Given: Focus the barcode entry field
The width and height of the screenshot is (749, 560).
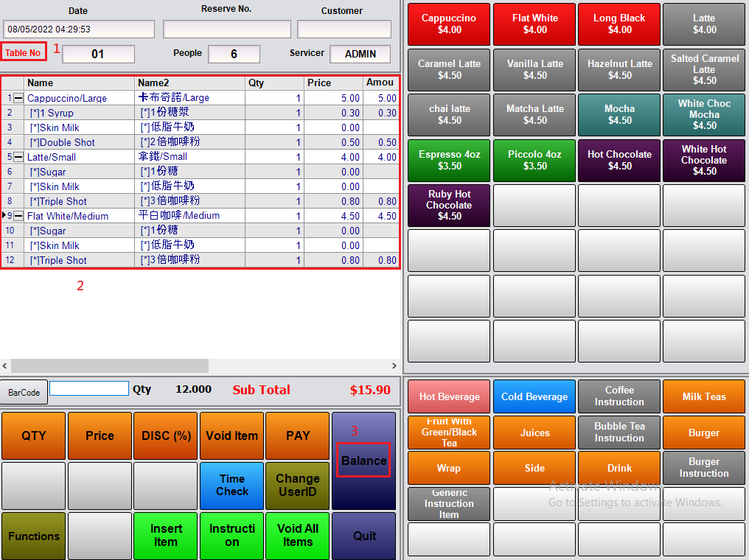Looking at the screenshot, I should [x=89, y=388].
